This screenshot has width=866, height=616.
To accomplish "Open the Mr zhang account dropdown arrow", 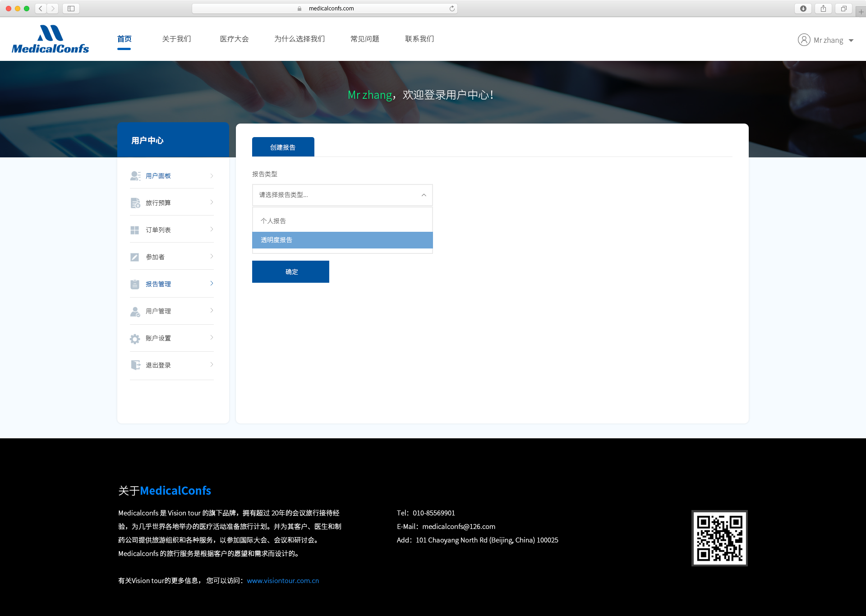I will [851, 41].
